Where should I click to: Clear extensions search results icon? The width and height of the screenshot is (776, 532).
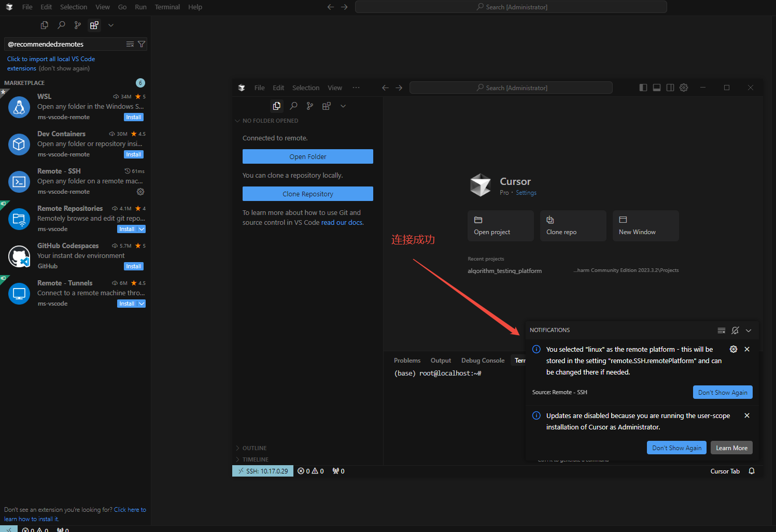(x=130, y=44)
